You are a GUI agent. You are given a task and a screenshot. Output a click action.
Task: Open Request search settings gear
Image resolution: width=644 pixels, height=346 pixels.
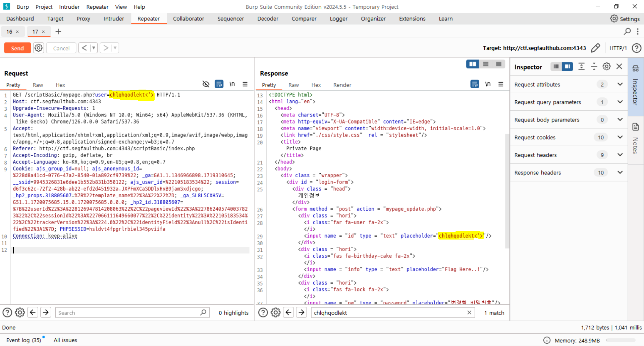[20, 312]
